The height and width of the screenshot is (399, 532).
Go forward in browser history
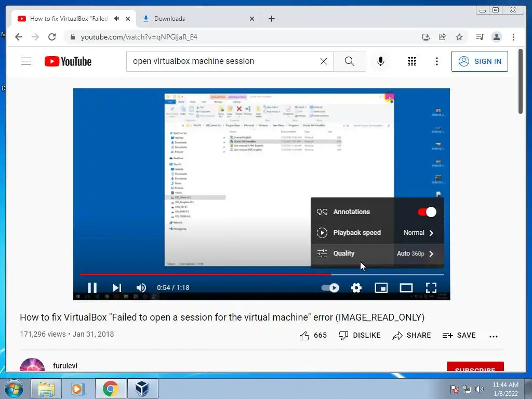tap(35, 37)
